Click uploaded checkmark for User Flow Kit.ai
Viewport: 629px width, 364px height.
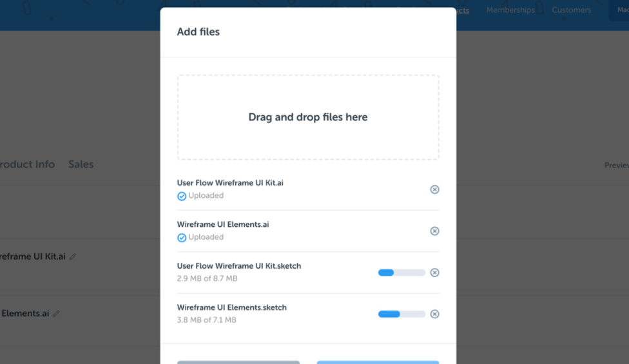point(182,196)
